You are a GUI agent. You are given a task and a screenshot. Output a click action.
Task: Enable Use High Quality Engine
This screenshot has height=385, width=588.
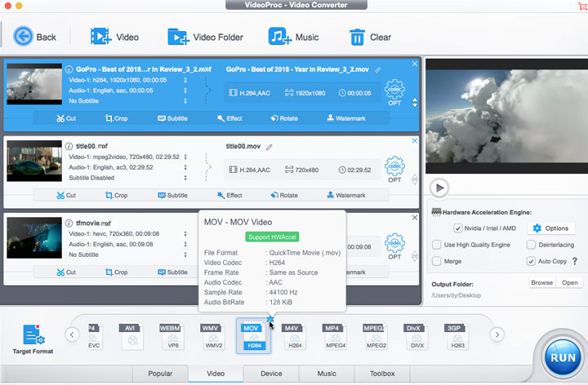[437, 245]
